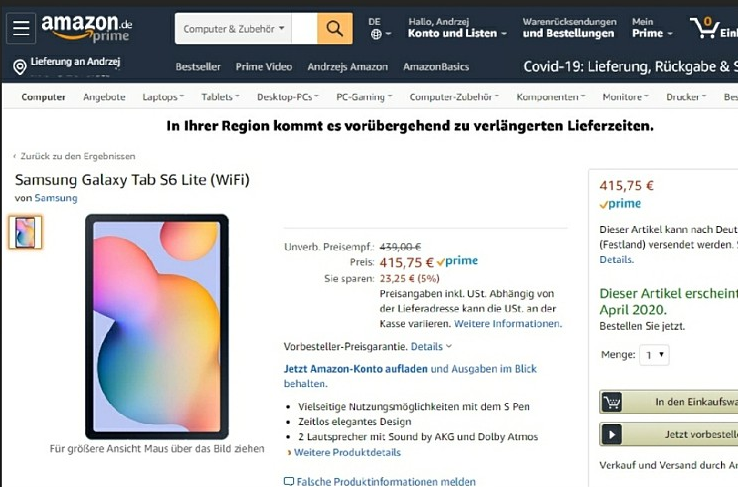The height and width of the screenshot is (487, 745).
Task: Click Weitere Produktdetails link
Action: [347, 452]
